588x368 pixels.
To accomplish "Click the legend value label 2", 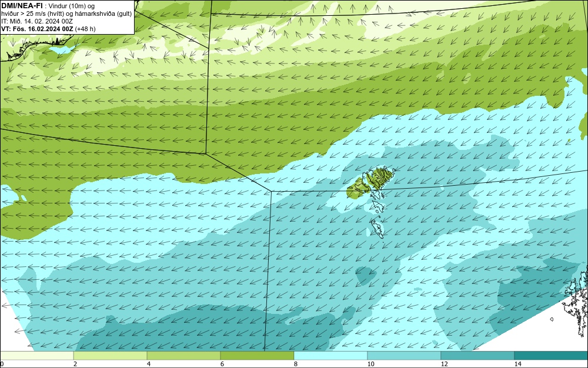I will coord(75,364).
